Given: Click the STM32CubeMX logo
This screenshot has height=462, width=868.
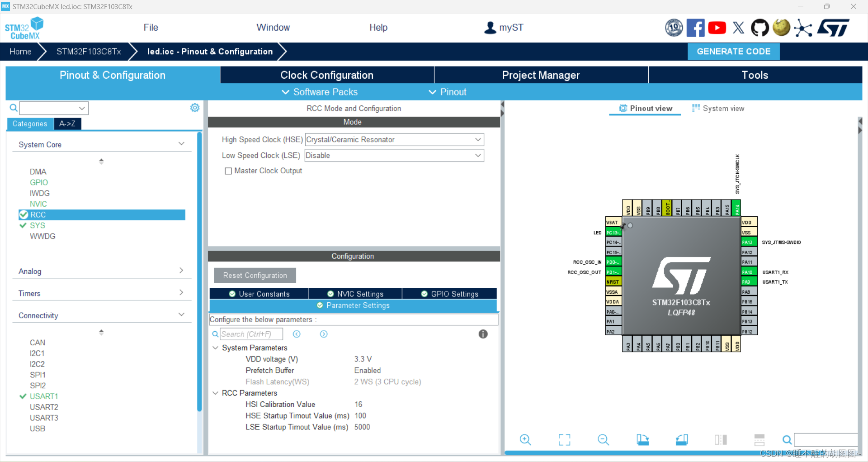Looking at the screenshot, I should tap(24, 28).
